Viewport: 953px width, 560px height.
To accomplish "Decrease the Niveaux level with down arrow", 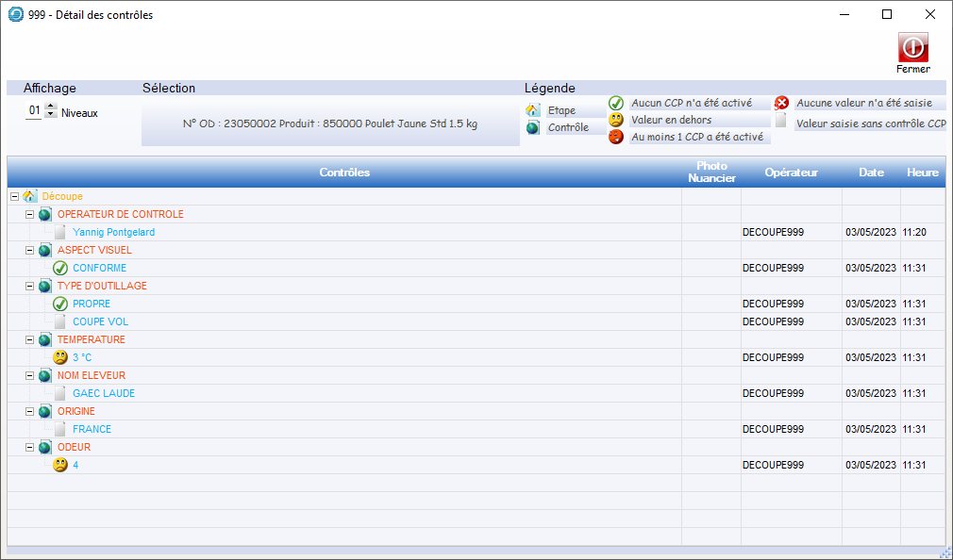I will (51, 115).
